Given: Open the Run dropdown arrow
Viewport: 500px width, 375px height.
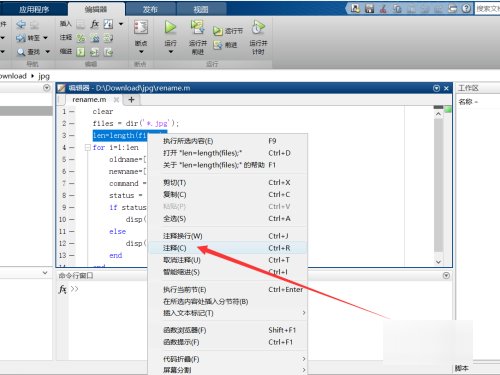Looking at the screenshot, I should tap(171, 52).
